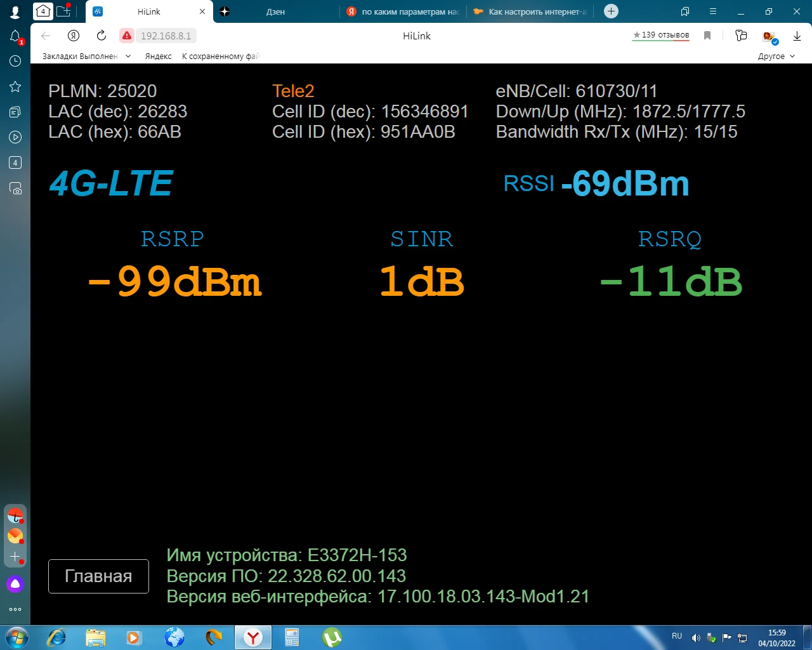The image size is (812, 650).
Task: Click the SINR value "1dB"
Action: click(422, 281)
